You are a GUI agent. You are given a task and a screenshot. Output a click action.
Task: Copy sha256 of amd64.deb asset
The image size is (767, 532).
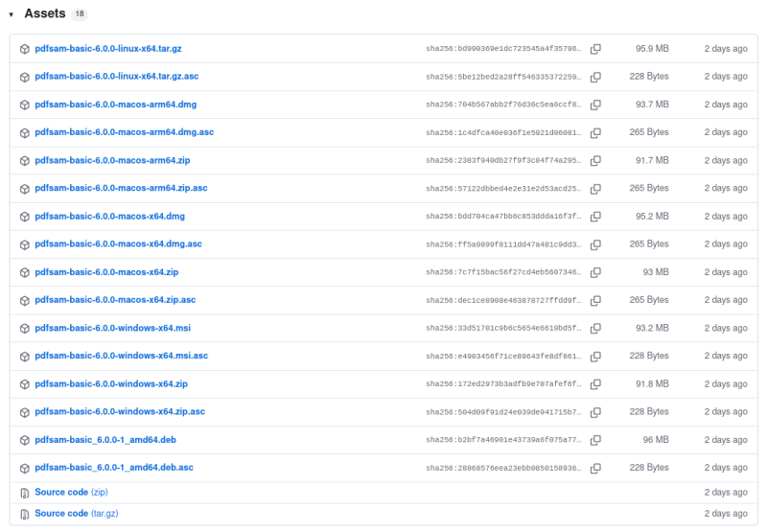pos(595,440)
